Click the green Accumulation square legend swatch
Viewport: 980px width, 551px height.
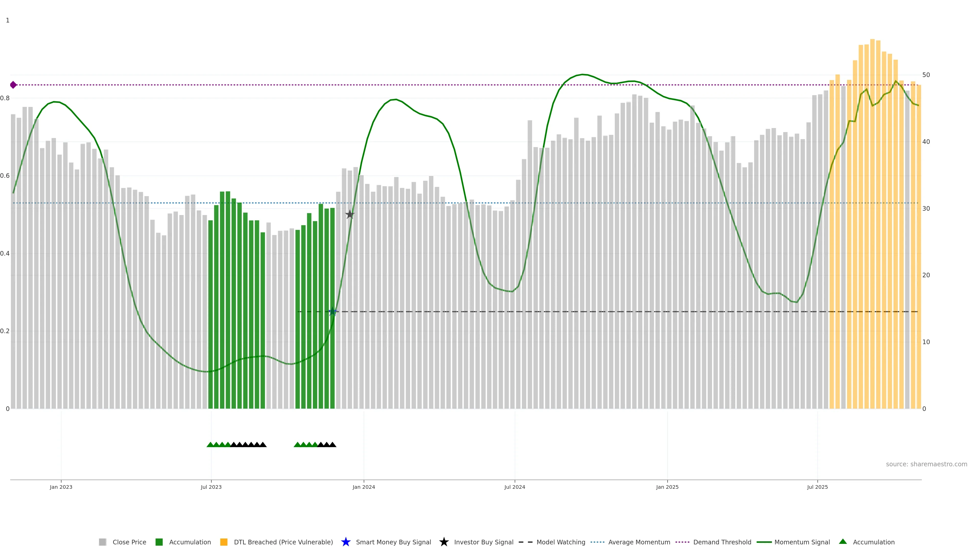pyautogui.click(x=159, y=542)
